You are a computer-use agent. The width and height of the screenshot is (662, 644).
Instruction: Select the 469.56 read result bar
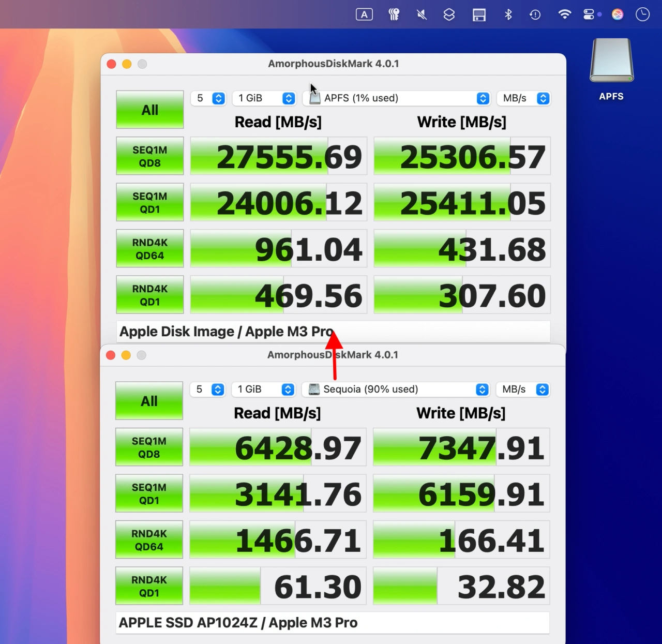pyautogui.click(x=278, y=294)
